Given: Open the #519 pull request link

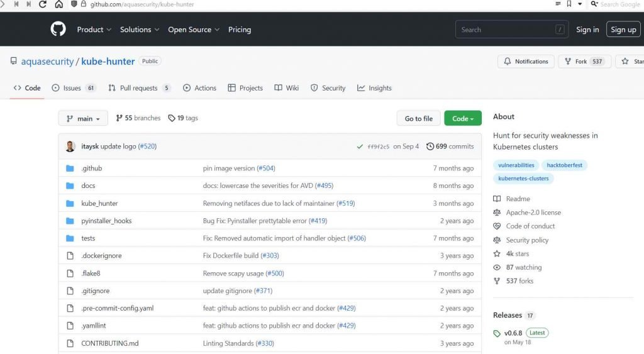Looking at the screenshot, I should pos(345,203).
